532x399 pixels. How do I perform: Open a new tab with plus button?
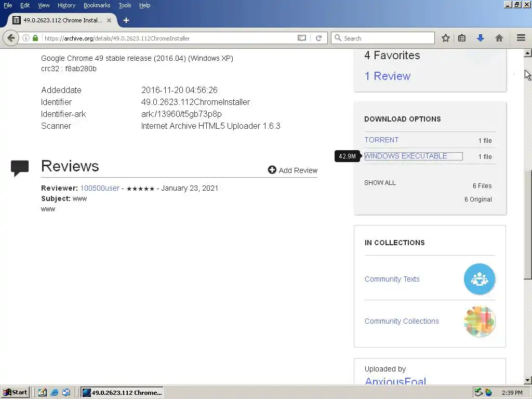pos(126,20)
